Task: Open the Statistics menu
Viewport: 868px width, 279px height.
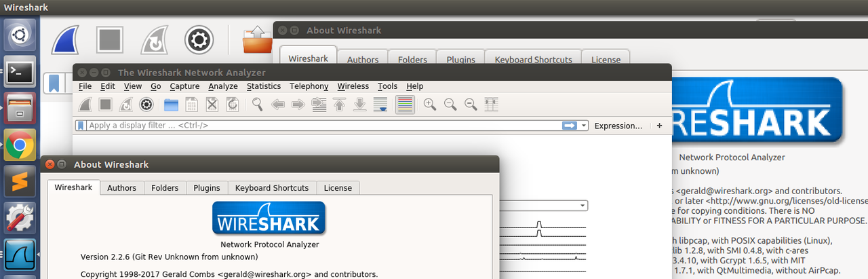Action: tap(264, 86)
